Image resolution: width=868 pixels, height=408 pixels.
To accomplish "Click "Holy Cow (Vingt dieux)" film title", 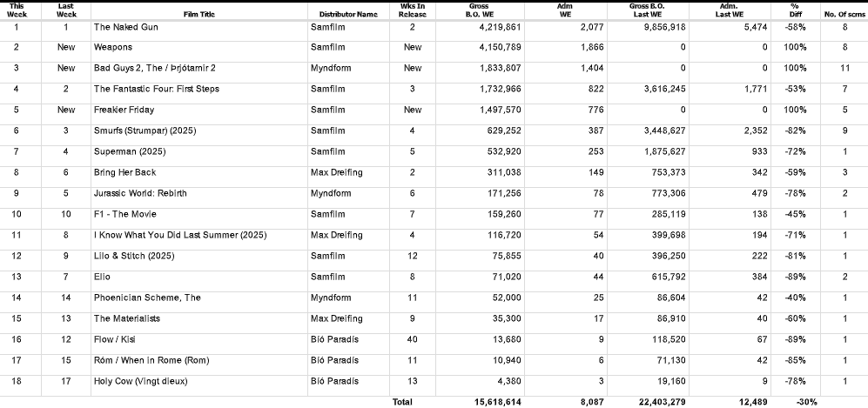I will coord(140,381).
